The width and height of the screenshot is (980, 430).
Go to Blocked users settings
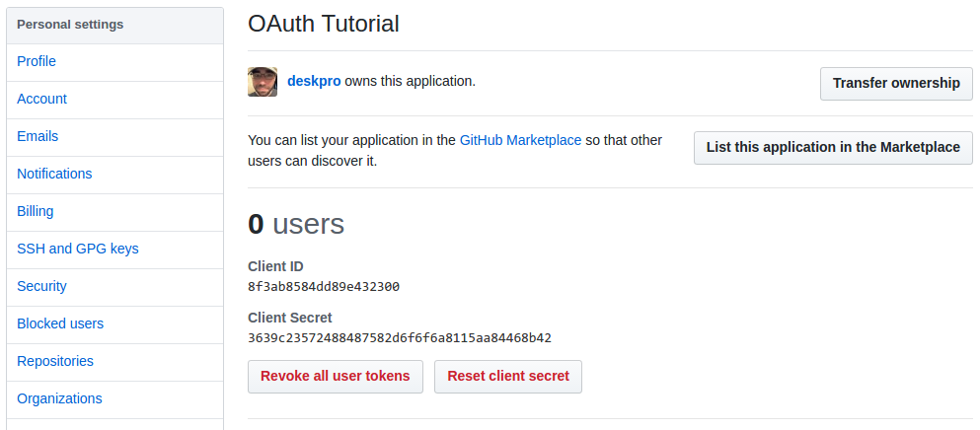pos(60,323)
